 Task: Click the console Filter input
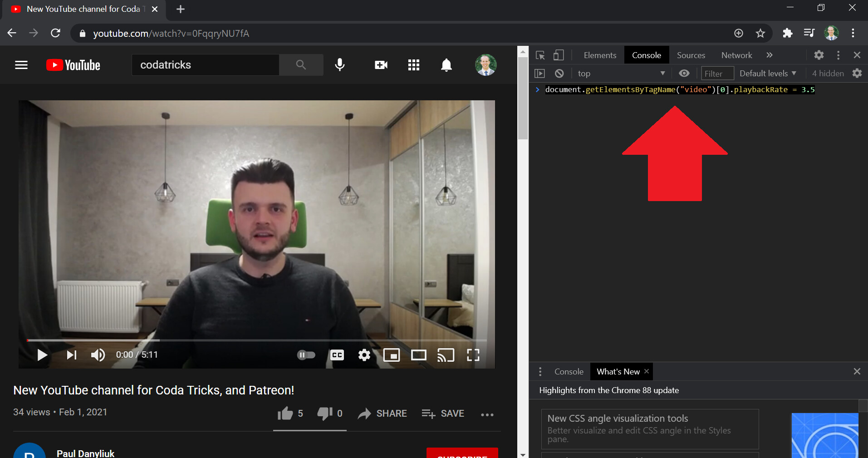[x=717, y=73]
